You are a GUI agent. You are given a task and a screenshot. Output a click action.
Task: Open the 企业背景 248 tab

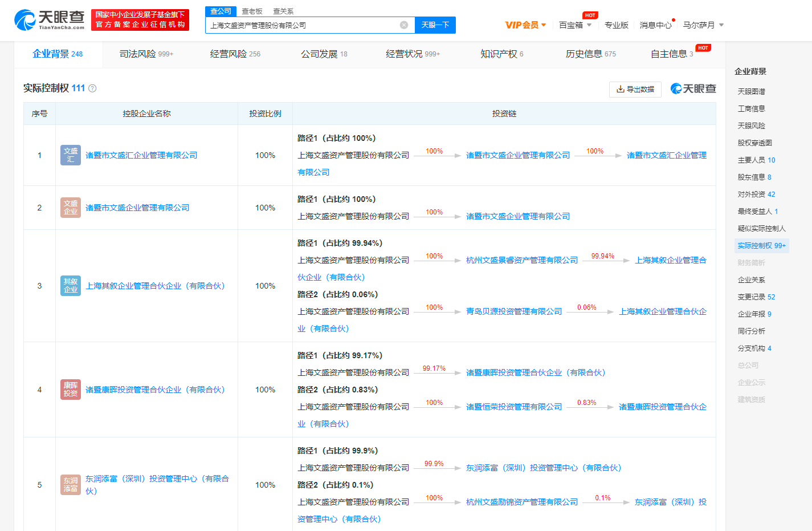(x=58, y=54)
